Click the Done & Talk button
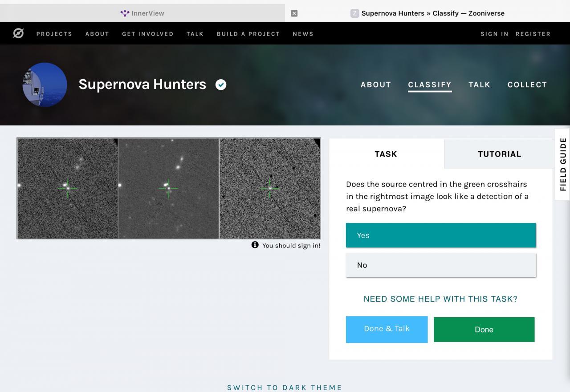The height and width of the screenshot is (392, 570). coord(387,329)
